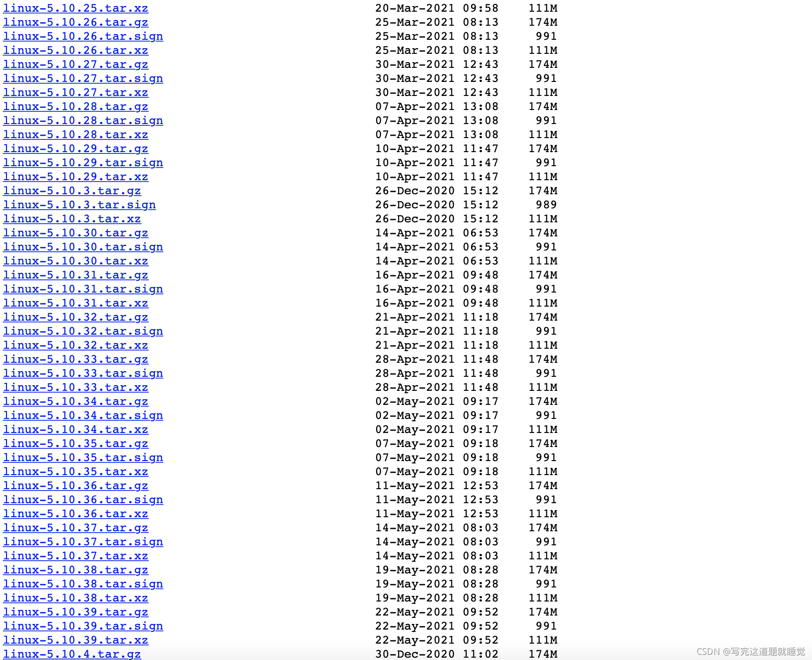Click linux-5.10.32.tar.sign

pyautogui.click(x=83, y=331)
